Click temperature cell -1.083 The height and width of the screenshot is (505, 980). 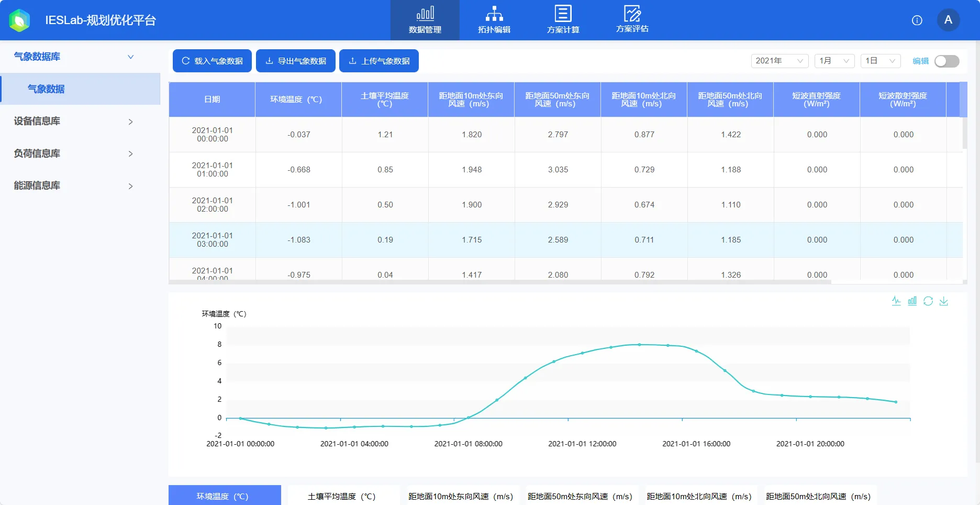(x=299, y=240)
